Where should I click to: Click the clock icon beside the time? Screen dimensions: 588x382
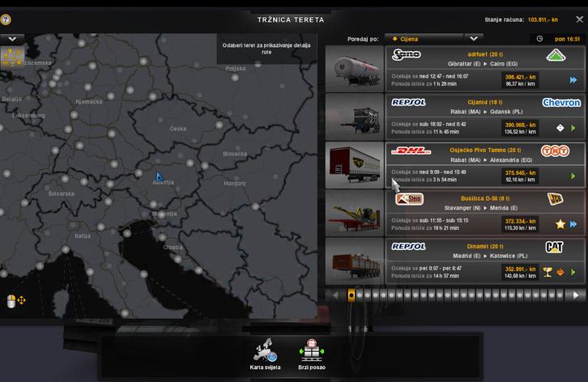539,38
